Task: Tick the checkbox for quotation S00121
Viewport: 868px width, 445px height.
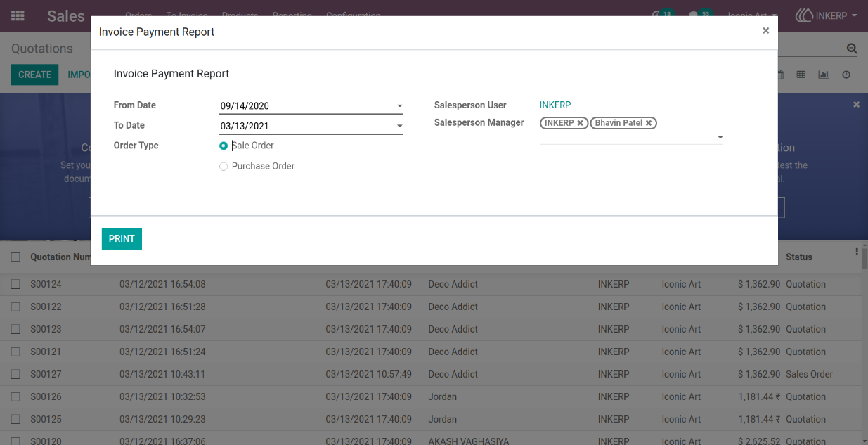Action: pos(15,352)
